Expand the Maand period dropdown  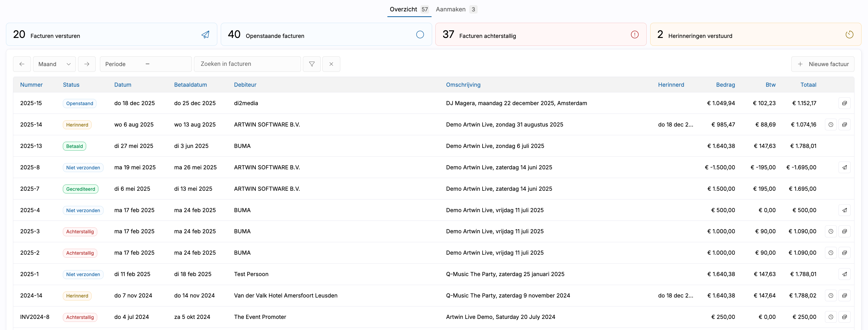pyautogui.click(x=54, y=64)
